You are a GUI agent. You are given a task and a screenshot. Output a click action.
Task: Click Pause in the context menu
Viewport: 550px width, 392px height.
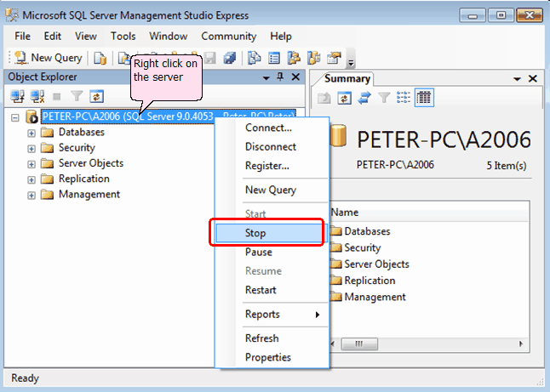272,253
